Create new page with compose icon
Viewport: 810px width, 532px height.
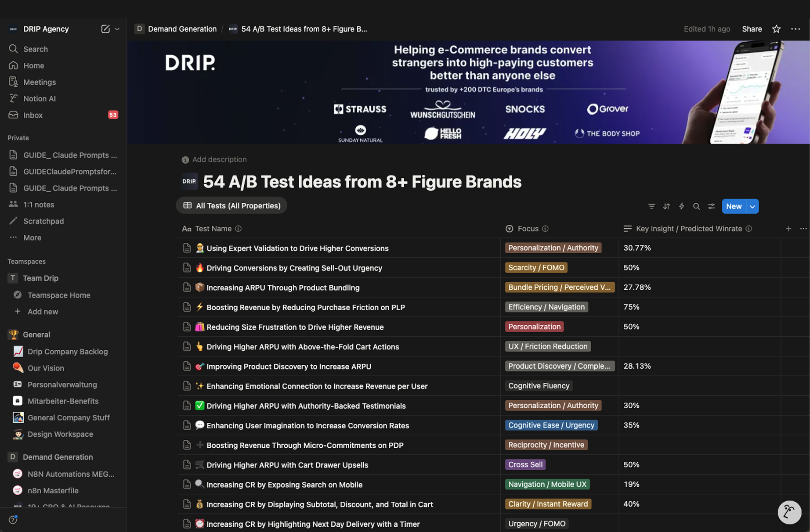point(105,29)
